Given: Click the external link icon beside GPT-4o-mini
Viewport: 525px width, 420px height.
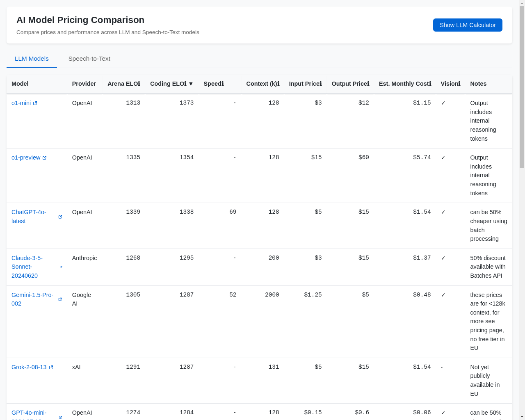Looking at the screenshot, I should (60, 418).
